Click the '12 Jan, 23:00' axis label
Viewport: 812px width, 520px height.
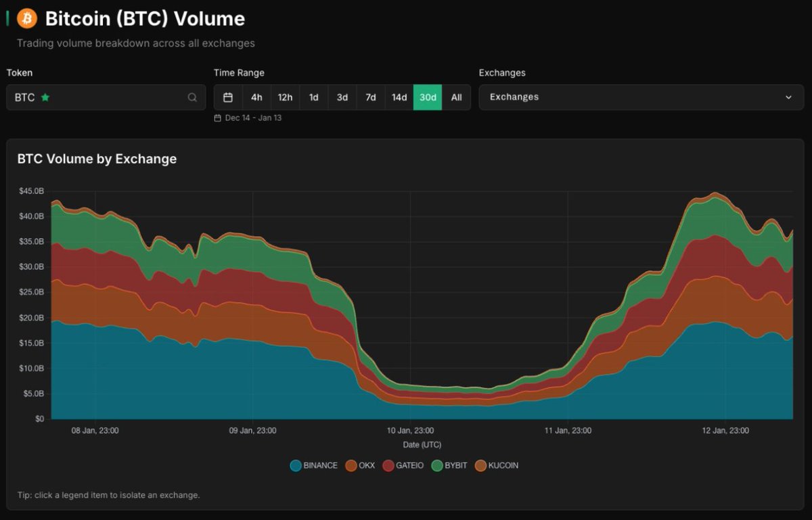pos(725,431)
